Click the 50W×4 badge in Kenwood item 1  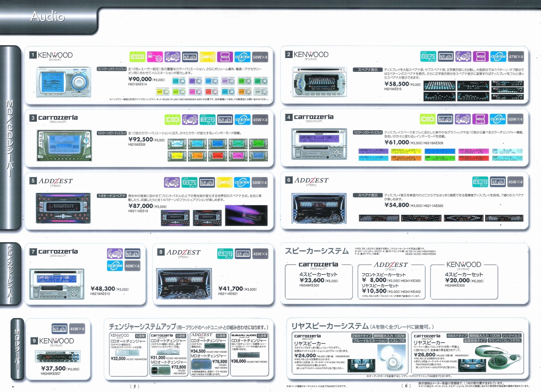(260, 57)
